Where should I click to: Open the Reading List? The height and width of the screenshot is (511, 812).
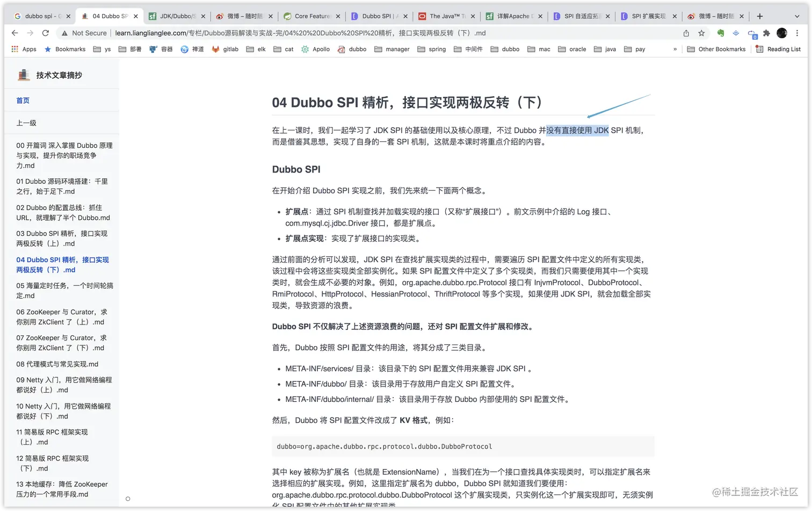point(778,49)
